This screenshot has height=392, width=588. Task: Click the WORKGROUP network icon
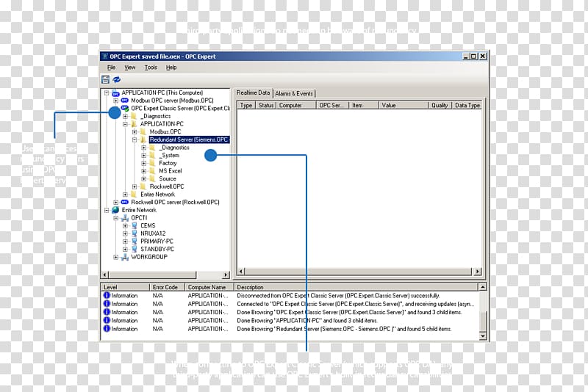tap(125, 257)
